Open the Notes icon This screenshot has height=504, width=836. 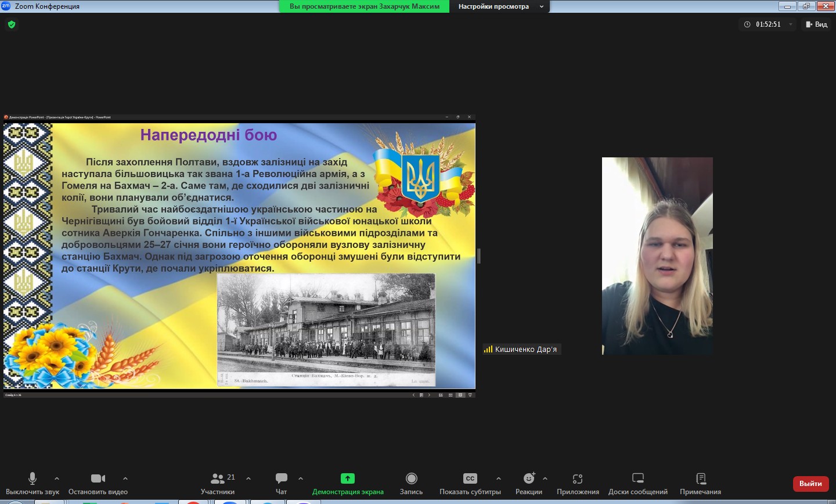pyautogui.click(x=700, y=478)
